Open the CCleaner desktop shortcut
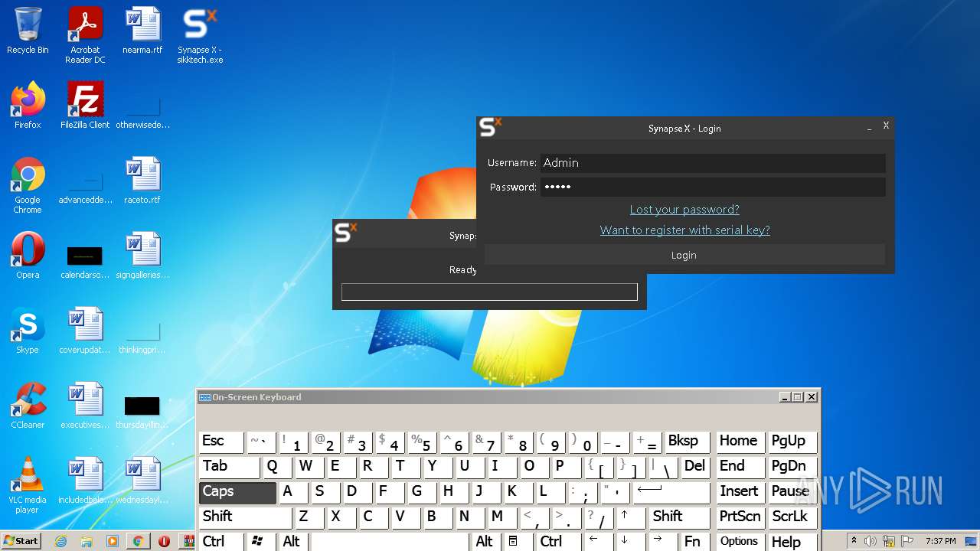This screenshot has height=551, width=980. tap(28, 406)
